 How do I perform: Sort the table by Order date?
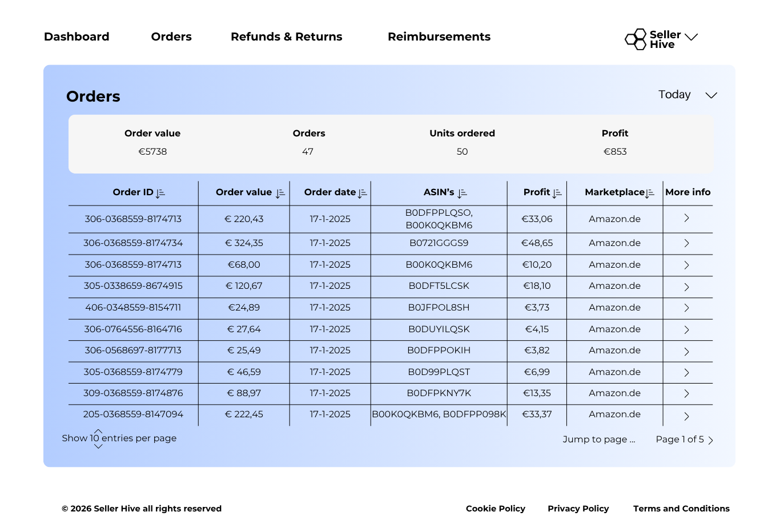(x=363, y=194)
